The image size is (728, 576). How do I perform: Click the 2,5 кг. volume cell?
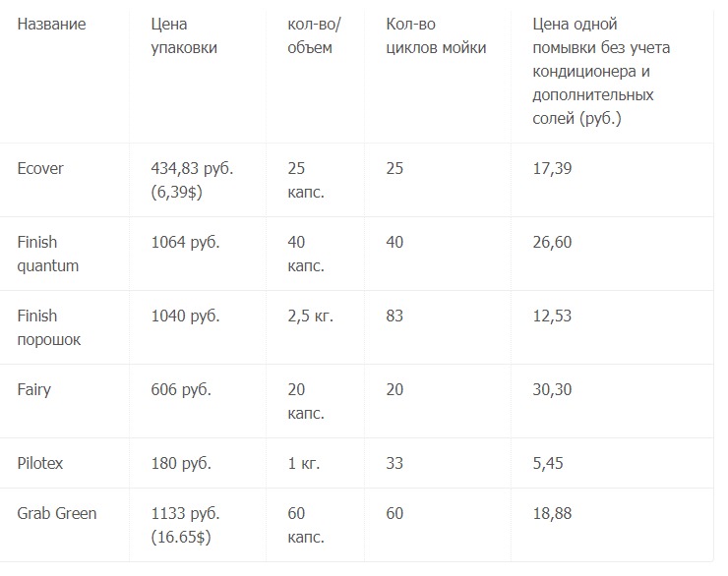coord(310,316)
